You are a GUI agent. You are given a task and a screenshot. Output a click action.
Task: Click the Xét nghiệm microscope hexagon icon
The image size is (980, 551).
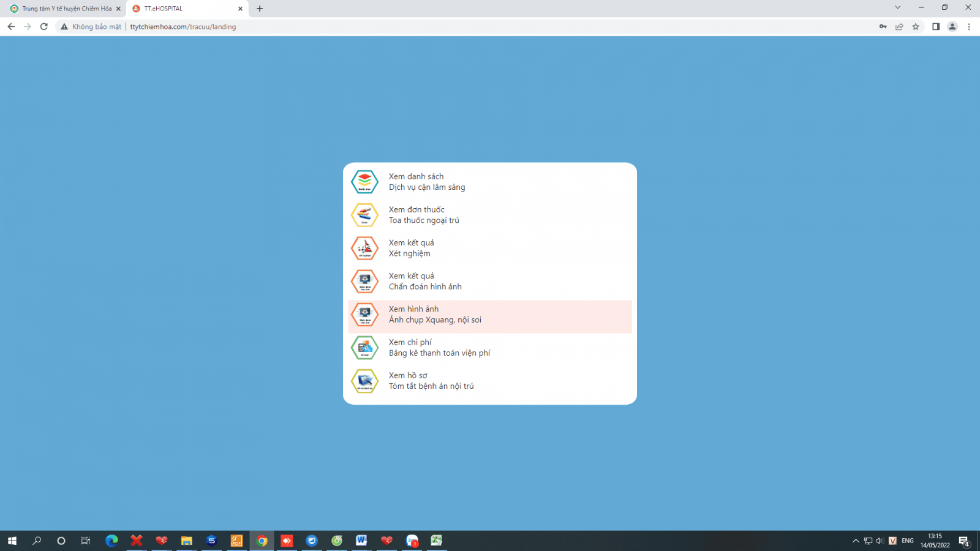(364, 248)
